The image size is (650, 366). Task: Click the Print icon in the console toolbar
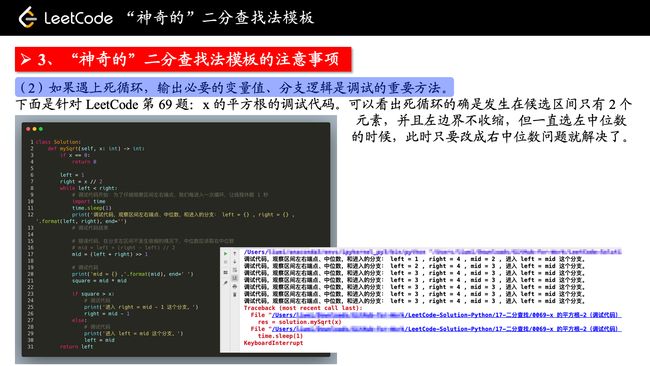coord(235,286)
